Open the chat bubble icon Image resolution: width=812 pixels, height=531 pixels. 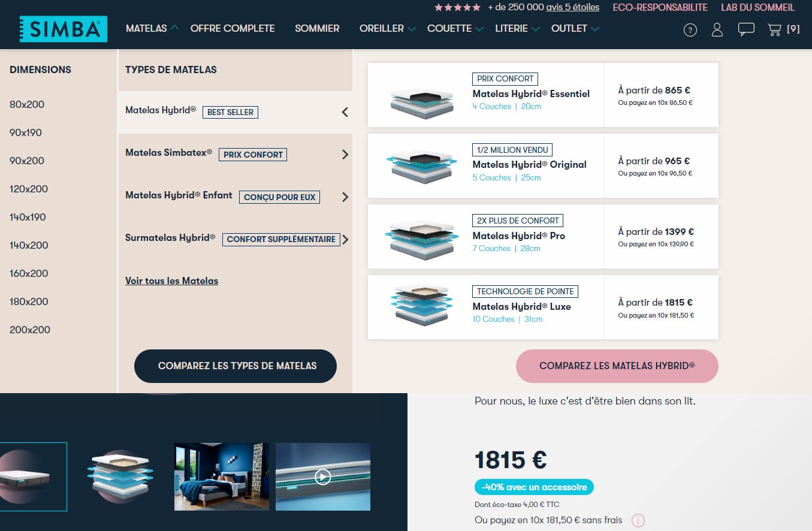pyautogui.click(x=745, y=29)
